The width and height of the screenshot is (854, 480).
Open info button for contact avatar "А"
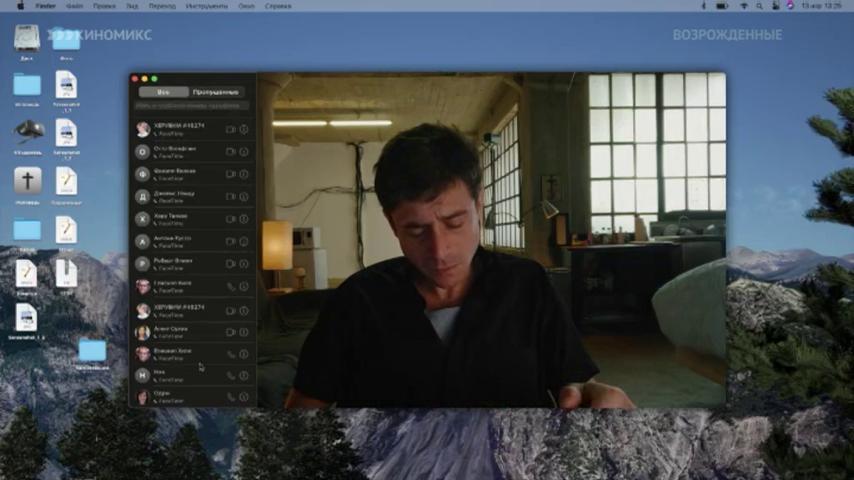coord(244,241)
